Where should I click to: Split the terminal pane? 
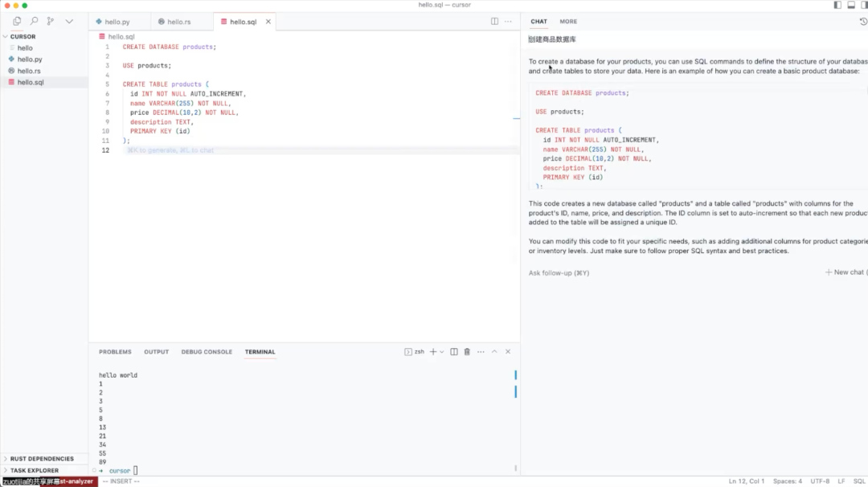(x=454, y=352)
